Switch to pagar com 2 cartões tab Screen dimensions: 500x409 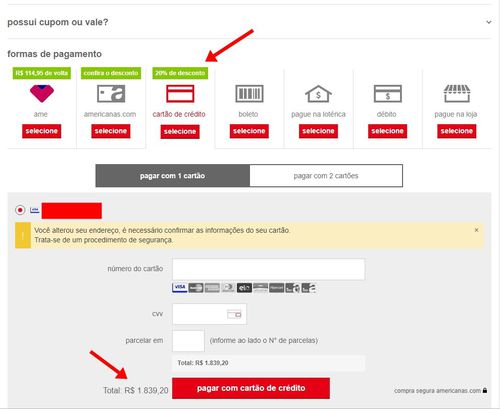pyautogui.click(x=326, y=176)
